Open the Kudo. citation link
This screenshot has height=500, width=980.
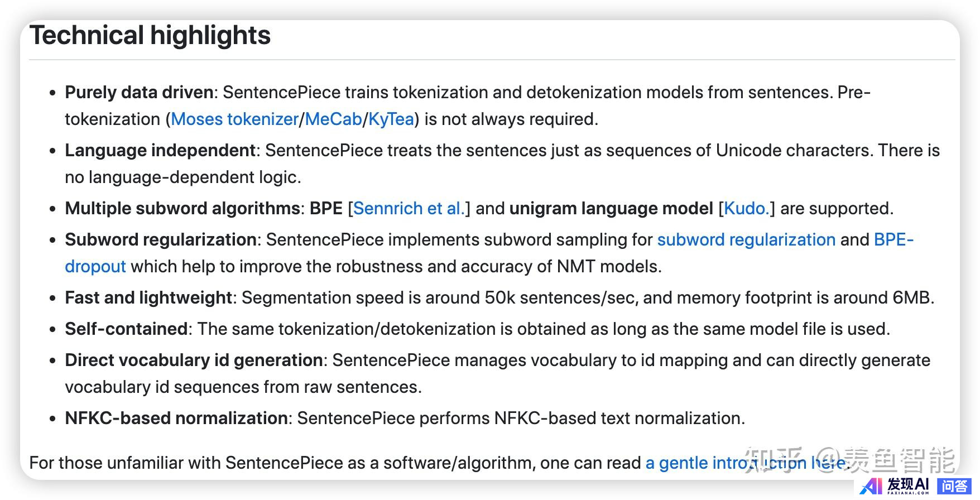click(746, 209)
